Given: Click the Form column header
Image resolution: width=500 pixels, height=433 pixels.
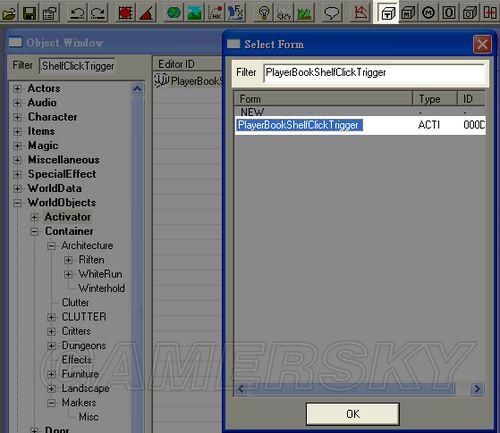Looking at the screenshot, I should coord(323,99).
